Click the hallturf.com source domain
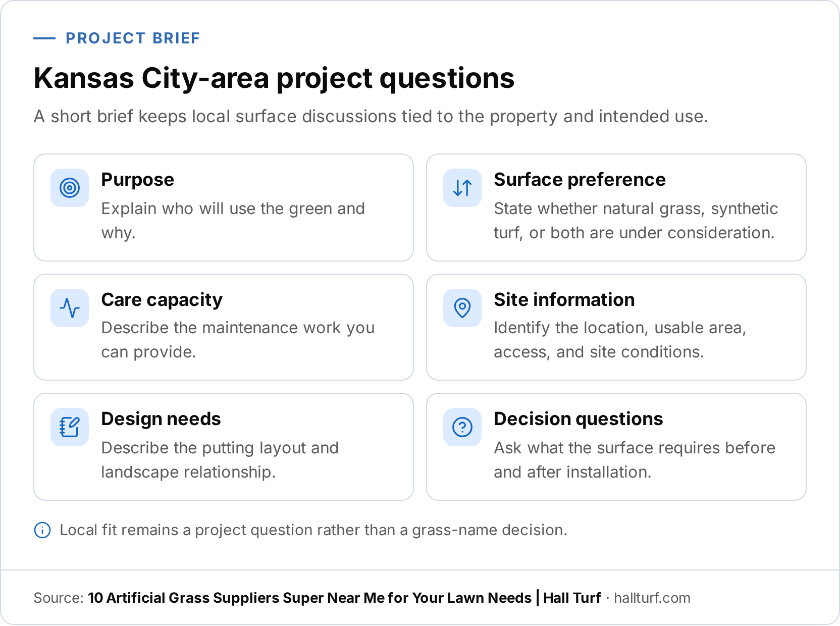 pyautogui.click(x=652, y=598)
